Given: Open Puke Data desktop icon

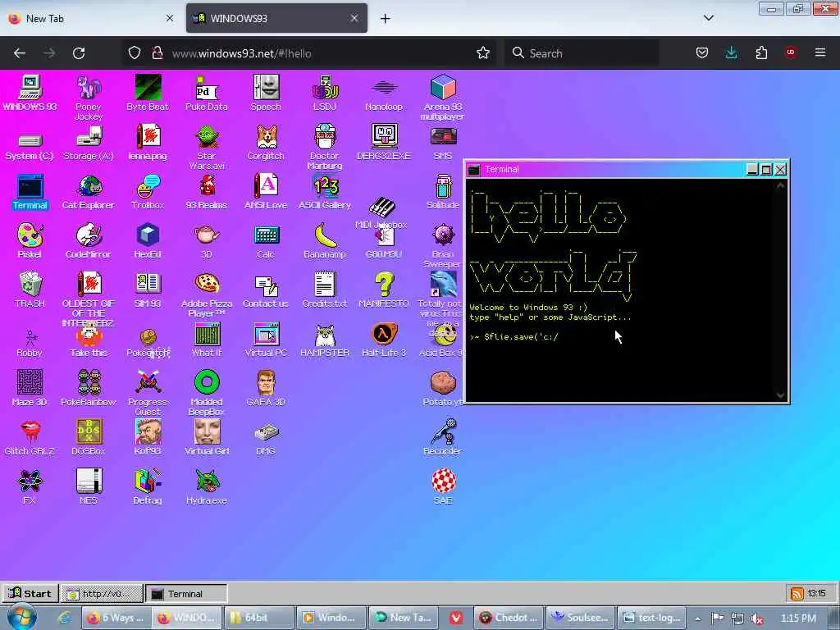Looking at the screenshot, I should point(206,93).
